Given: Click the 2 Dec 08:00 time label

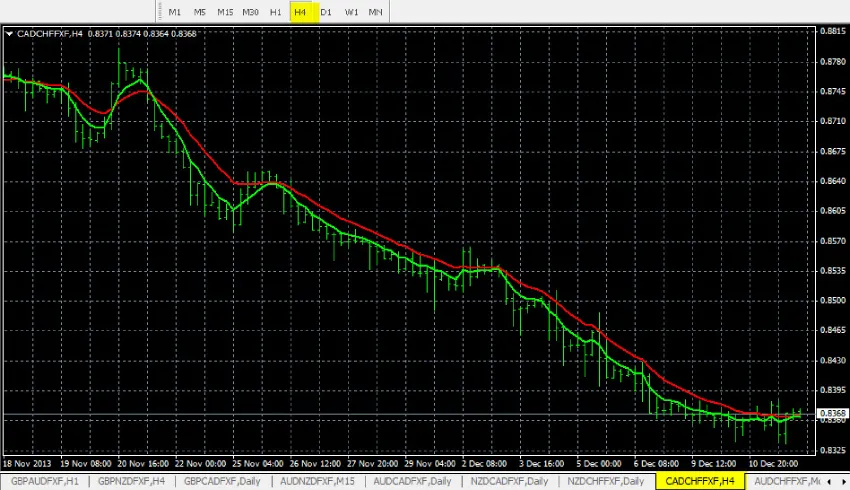Looking at the screenshot, I should coord(484,464).
